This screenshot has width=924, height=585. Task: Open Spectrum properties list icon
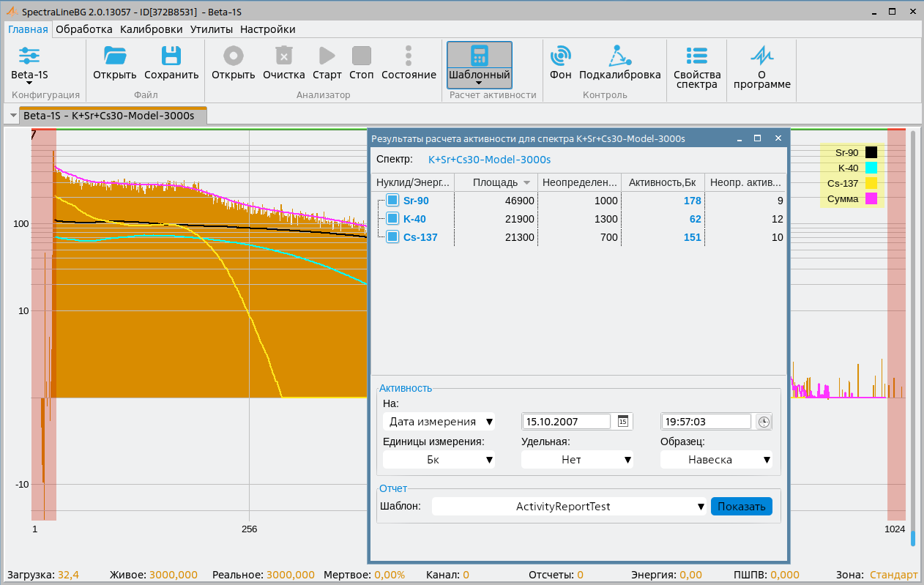(x=696, y=56)
